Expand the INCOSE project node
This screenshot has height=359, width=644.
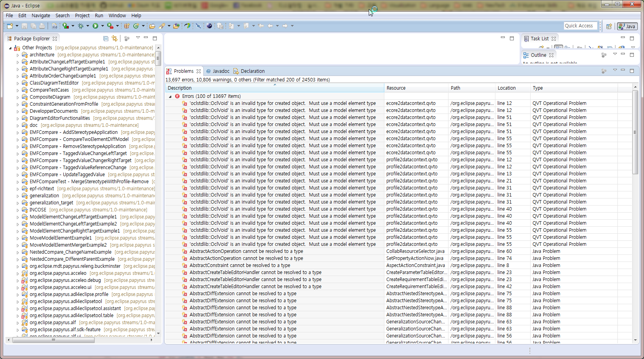[x=18, y=210]
